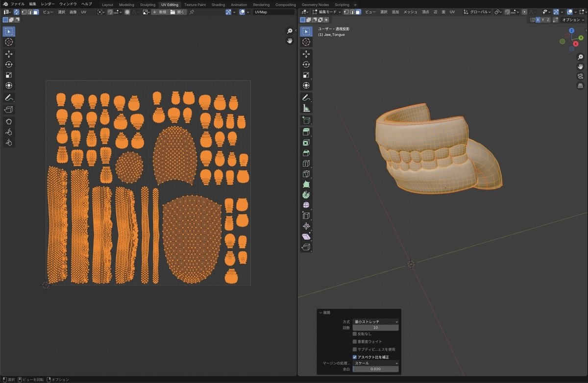Click the 新規 button to create a new image
This screenshot has height=383, width=588.
point(162,12)
